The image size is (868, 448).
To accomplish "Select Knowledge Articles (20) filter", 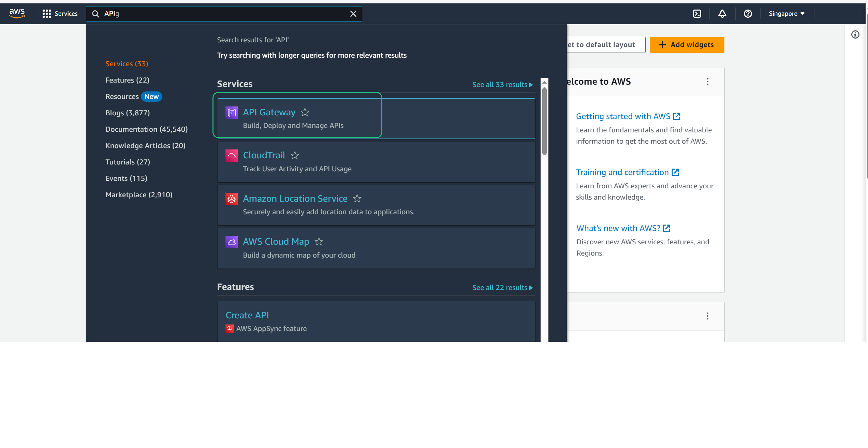I will [x=146, y=146].
